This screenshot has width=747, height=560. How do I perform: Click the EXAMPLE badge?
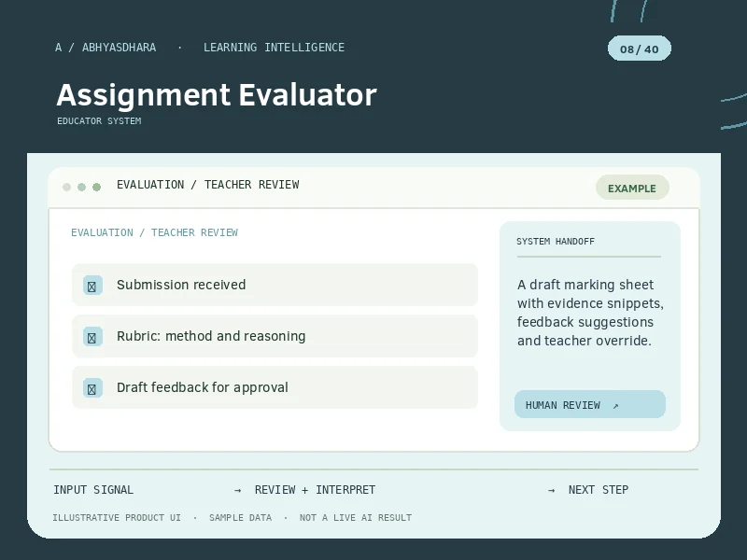click(632, 188)
